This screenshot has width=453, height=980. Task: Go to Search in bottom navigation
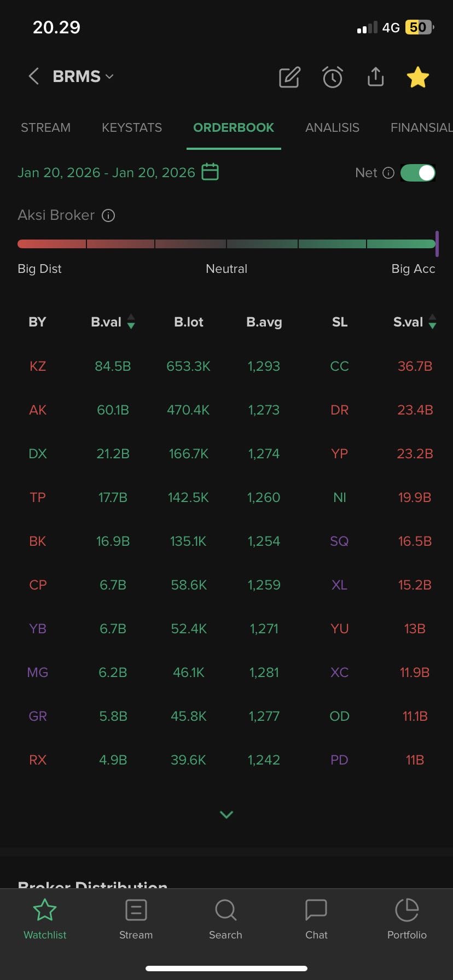coord(225,919)
